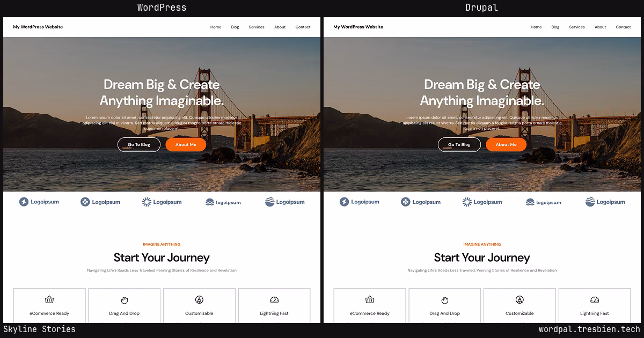The image size is (644, 338).
Task: Click the Drag And Drop hand icon in Drupal pane
Action: click(445, 300)
